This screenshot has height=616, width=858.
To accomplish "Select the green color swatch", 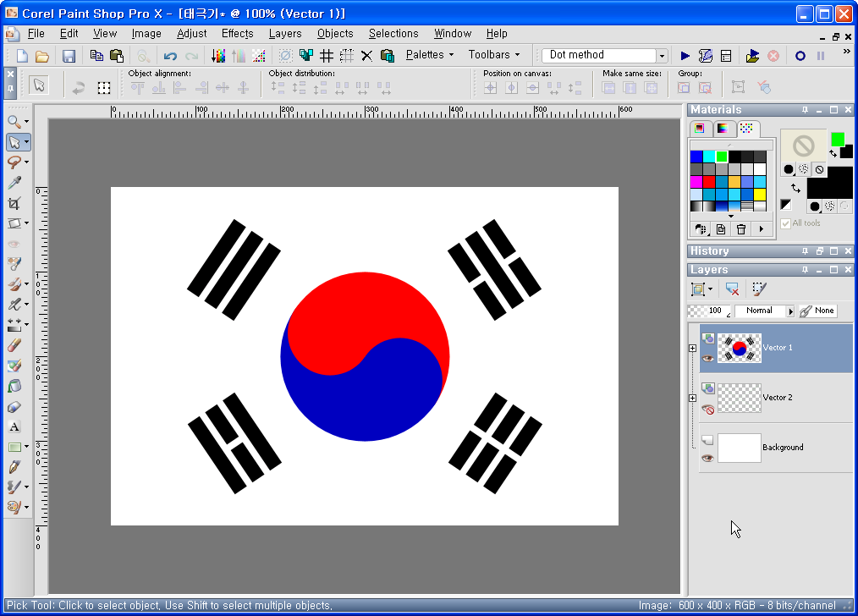I will click(722, 156).
